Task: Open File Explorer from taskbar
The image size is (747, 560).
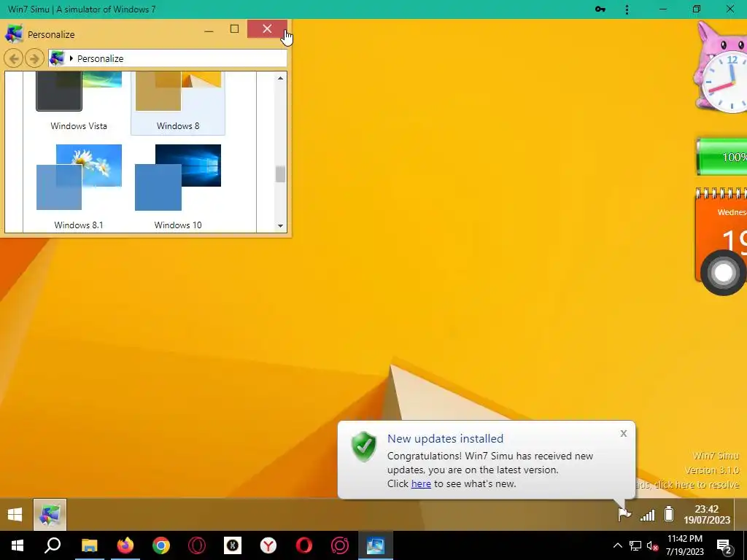Action: (89, 545)
